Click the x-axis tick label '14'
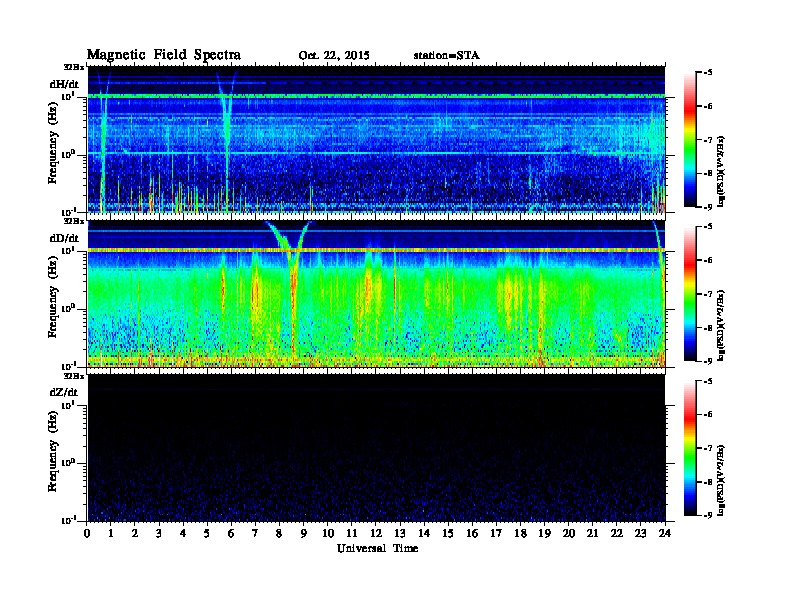The image size is (792, 612). [x=424, y=533]
